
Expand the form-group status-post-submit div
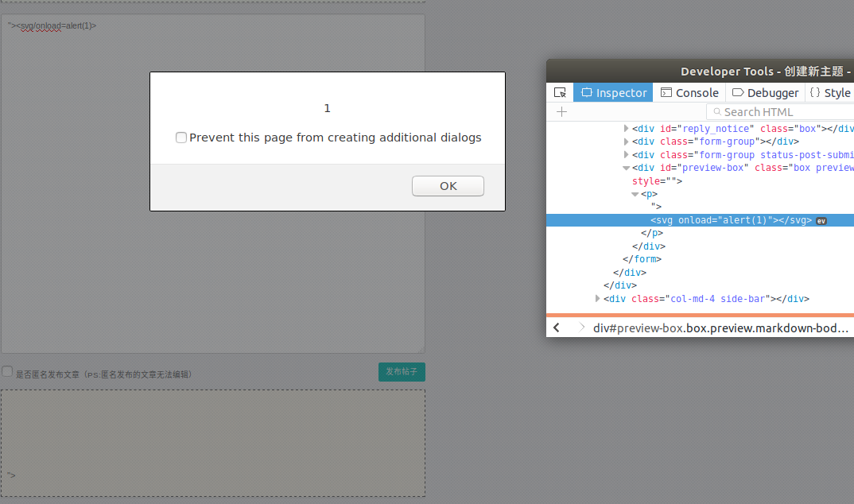627,155
